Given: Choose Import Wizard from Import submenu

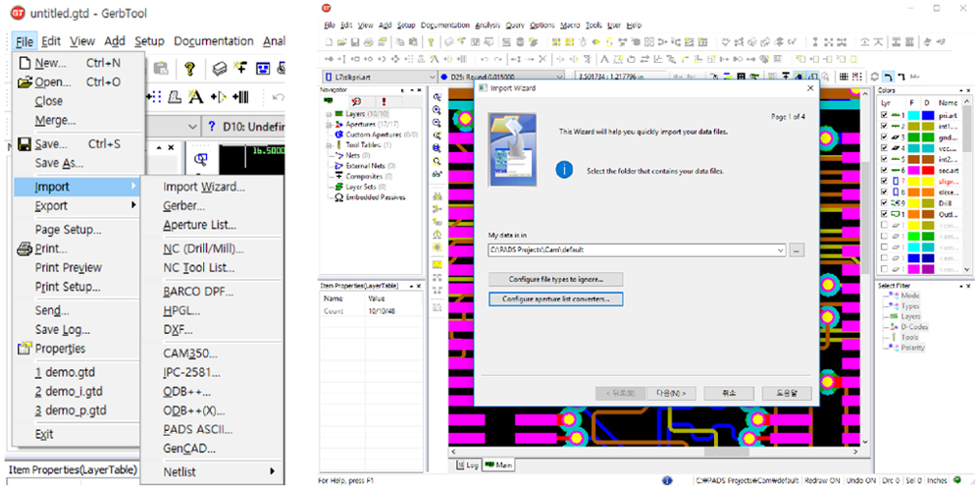Looking at the screenshot, I should (x=204, y=187).
